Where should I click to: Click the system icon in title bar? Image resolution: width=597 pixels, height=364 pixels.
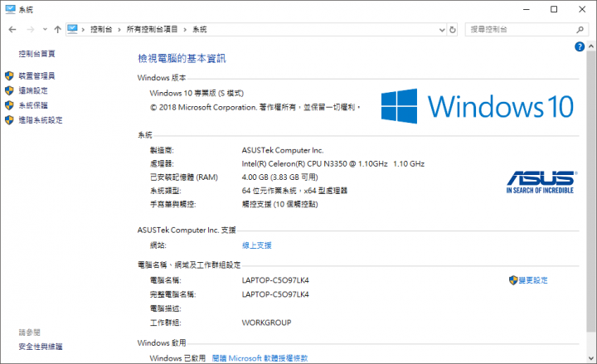click(10, 9)
